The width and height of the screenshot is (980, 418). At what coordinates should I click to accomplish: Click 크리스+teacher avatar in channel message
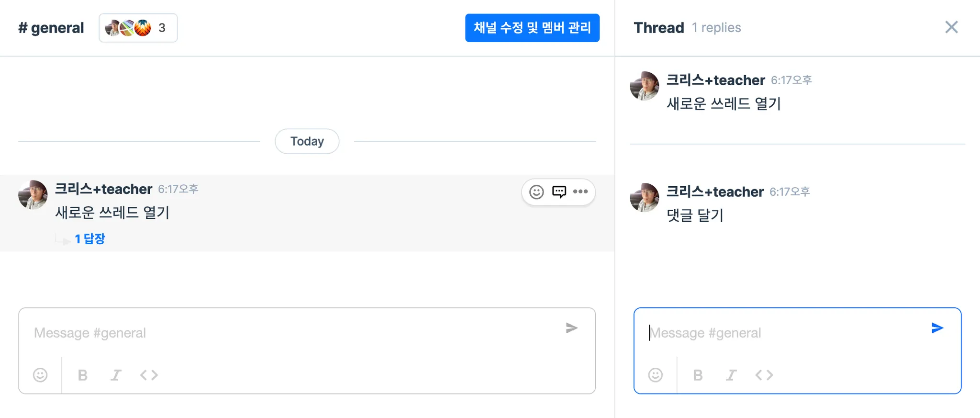point(33,195)
